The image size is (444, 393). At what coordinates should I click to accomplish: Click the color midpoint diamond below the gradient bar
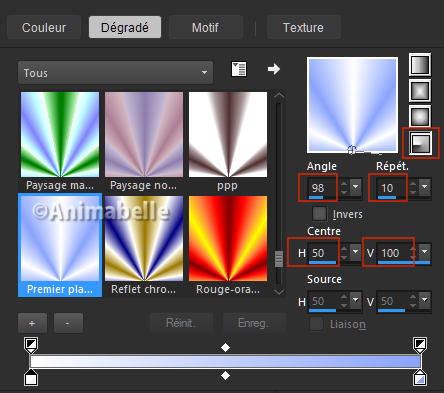point(225,376)
